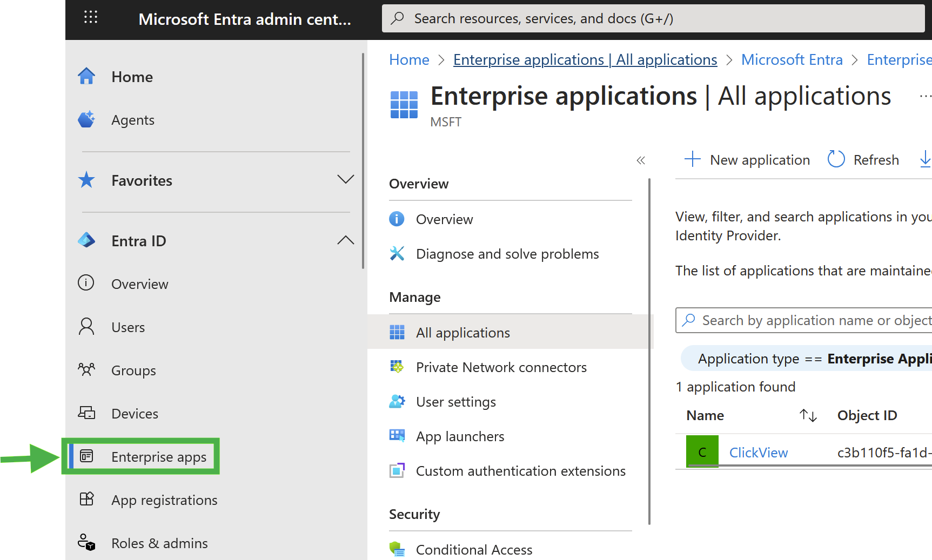
Task: Select Devices in Entra ID menu
Action: point(135,414)
